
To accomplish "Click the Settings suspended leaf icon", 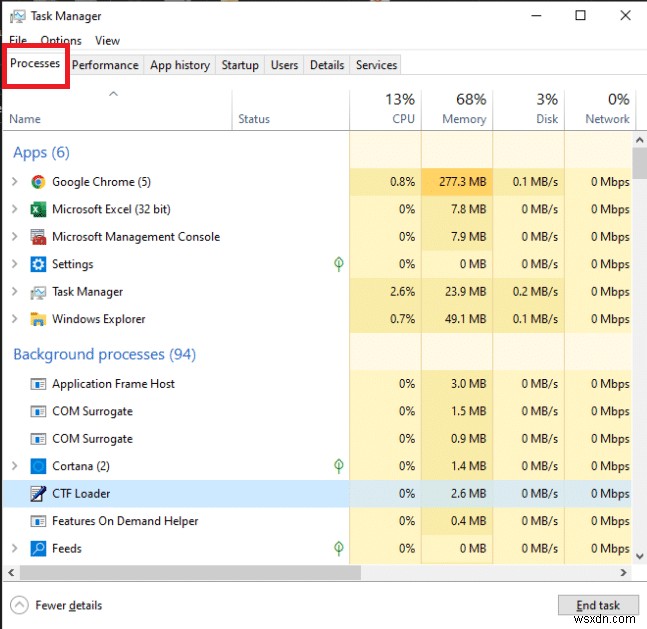I will [338, 264].
